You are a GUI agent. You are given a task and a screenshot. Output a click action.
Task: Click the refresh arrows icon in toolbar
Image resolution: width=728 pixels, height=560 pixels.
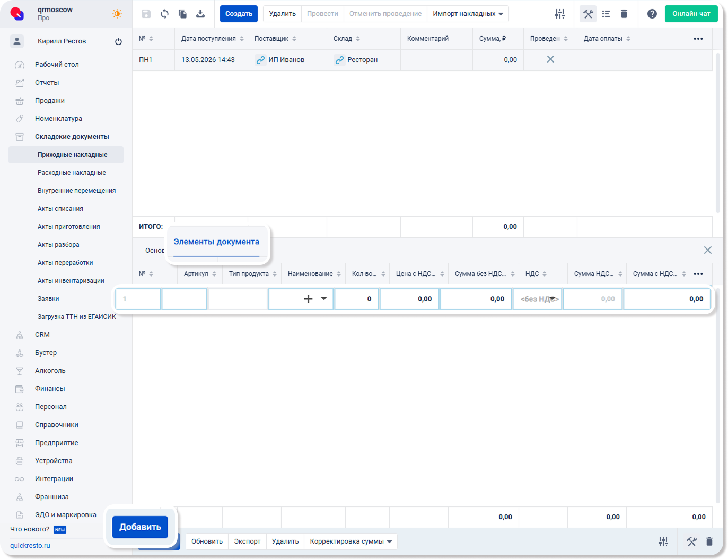(164, 14)
